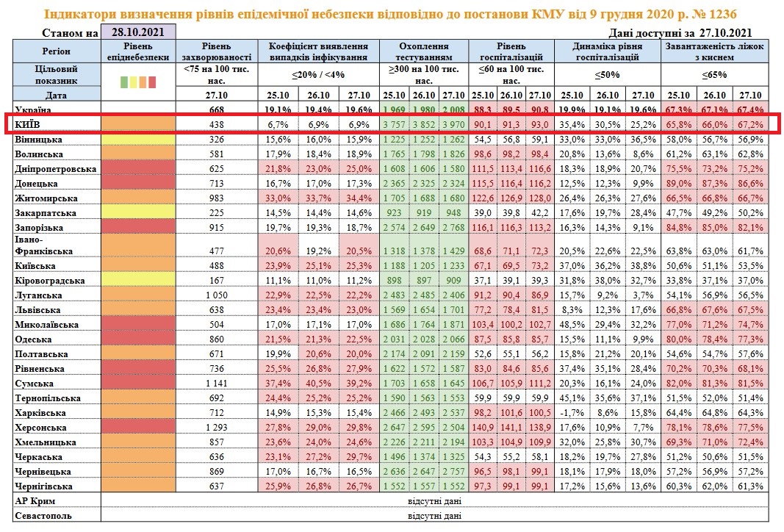Select the Динаміка рівня госпіталізацій header
This screenshot has height=532, width=784.
607,50
